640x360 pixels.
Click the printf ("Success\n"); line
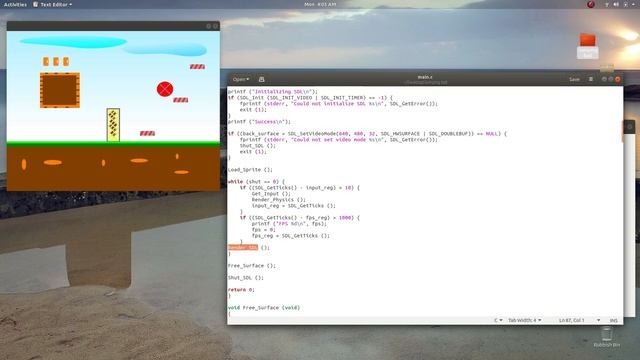click(259, 122)
